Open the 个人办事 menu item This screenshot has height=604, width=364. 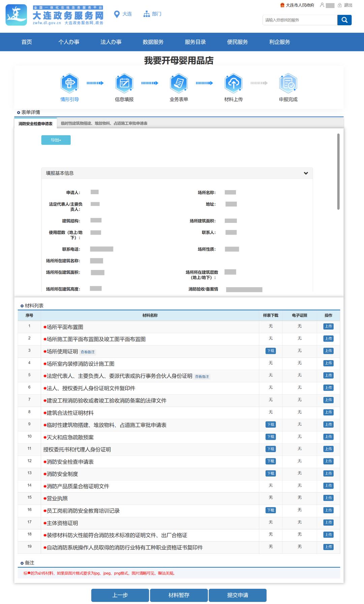click(69, 42)
